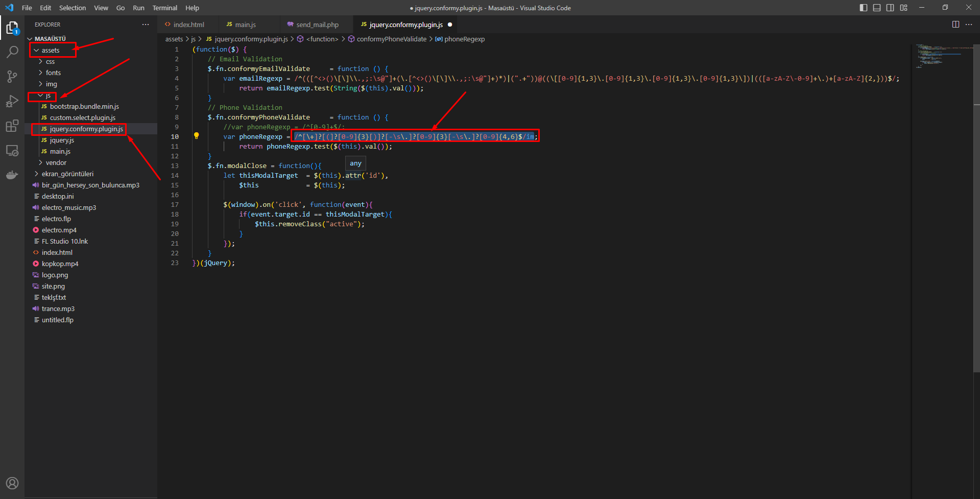This screenshot has height=499, width=980.
Task: Open logo.png file
Action: pos(55,275)
